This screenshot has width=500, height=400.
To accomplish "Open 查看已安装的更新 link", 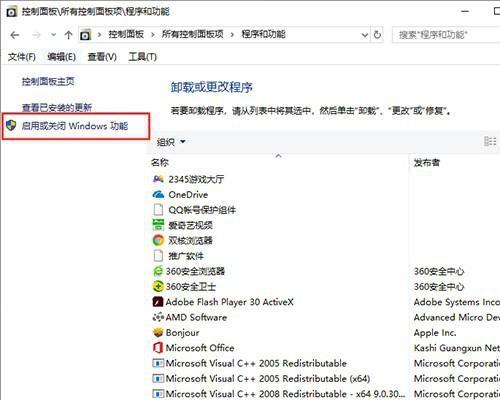I will (x=57, y=107).
